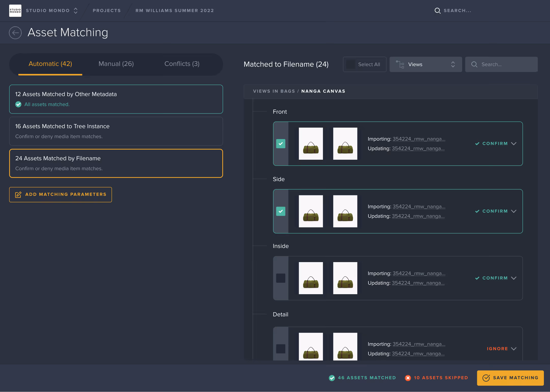Open the Front view importing filename link
Screen dimensions: 550x392
419,139
